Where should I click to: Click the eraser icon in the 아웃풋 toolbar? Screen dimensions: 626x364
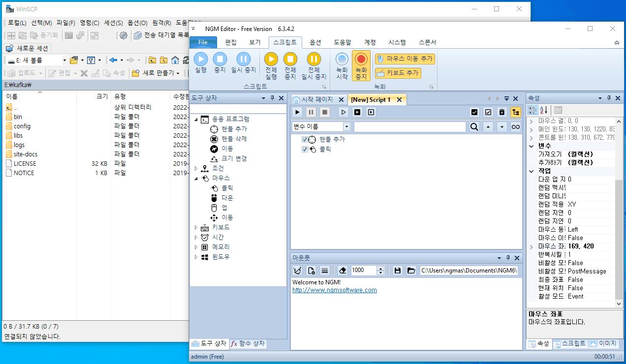[x=343, y=270]
